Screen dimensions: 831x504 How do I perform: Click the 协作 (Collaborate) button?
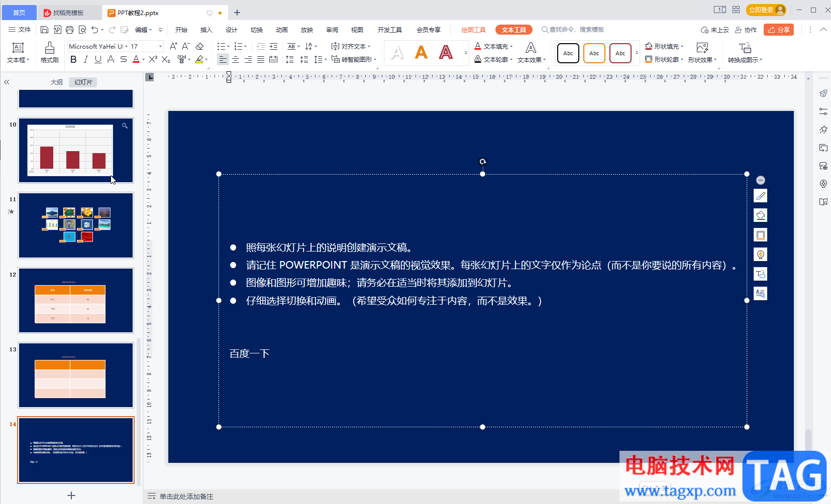746,30
